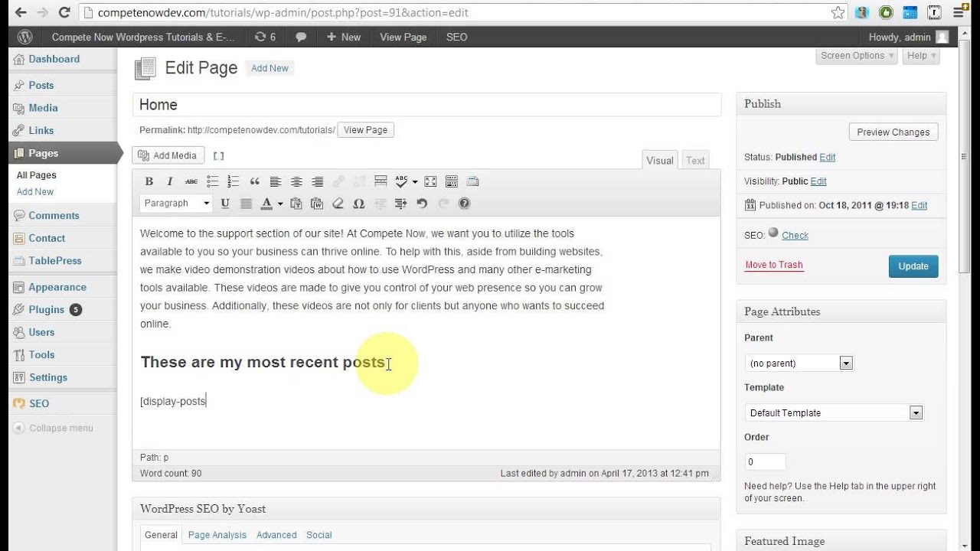Open the Template dropdown
Screen dimensions: 980x551
click(834, 412)
